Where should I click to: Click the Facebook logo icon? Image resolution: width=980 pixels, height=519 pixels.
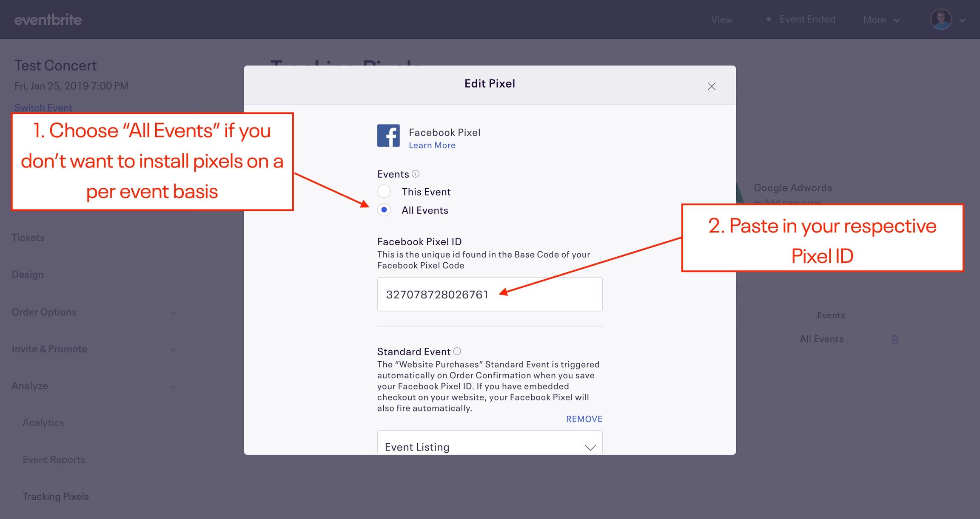(x=388, y=136)
